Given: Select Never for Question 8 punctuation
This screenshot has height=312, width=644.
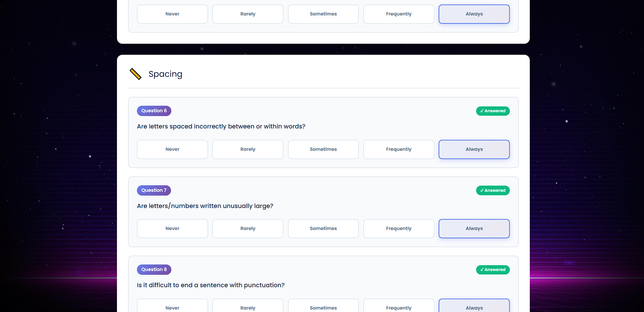Looking at the screenshot, I should click(172, 306).
